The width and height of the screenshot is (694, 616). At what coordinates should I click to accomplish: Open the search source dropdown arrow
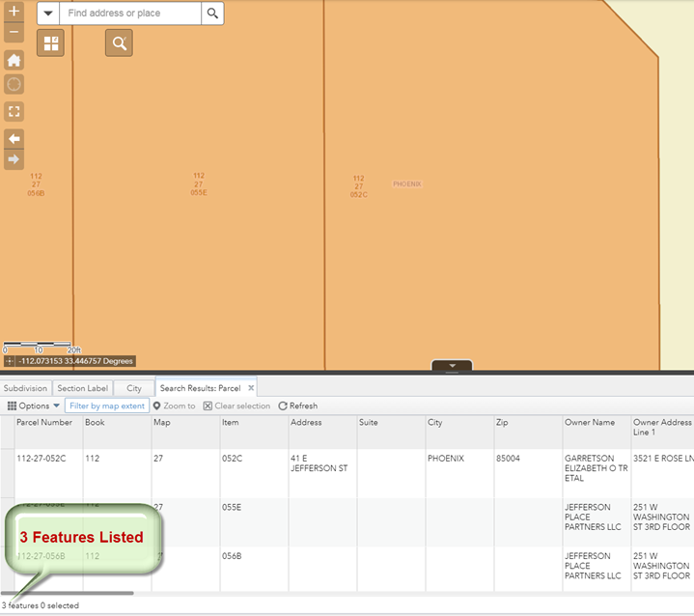(x=48, y=14)
